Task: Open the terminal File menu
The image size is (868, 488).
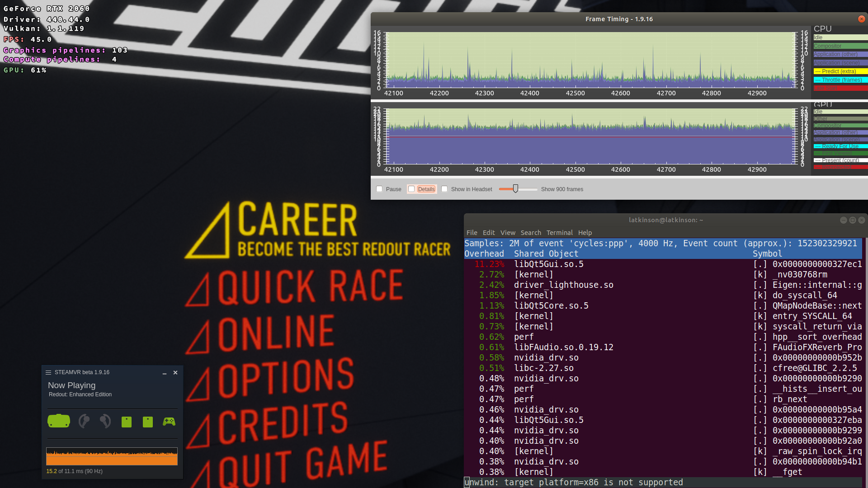Action: [472, 233]
